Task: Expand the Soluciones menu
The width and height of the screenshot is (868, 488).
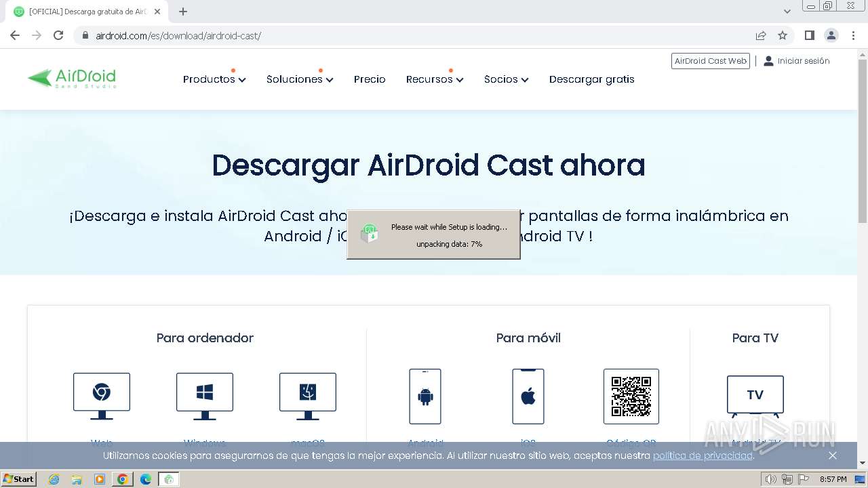Action: click(x=300, y=79)
